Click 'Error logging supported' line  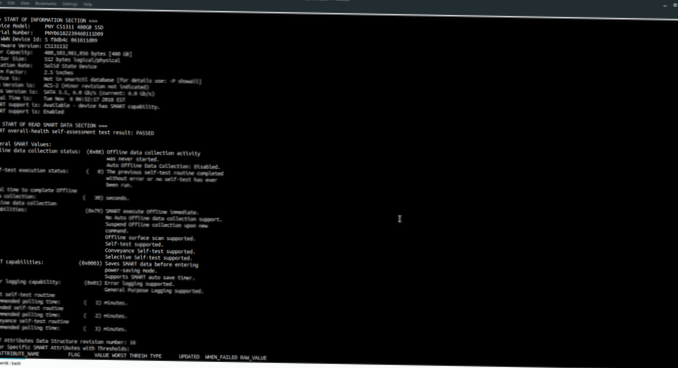[x=139, y=284]
